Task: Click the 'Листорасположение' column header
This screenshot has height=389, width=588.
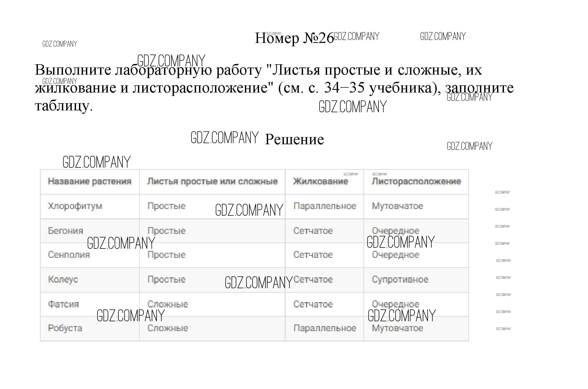Action: coord(416,181)
